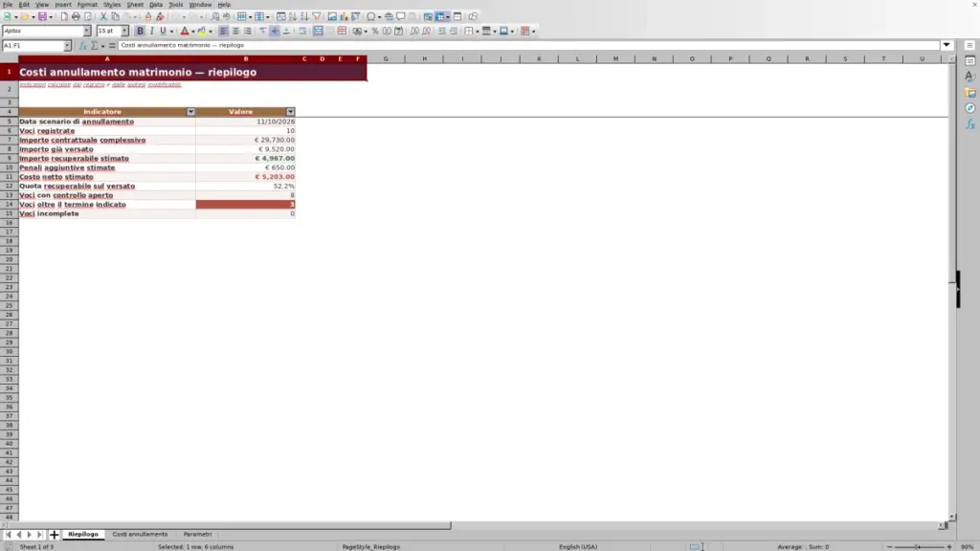Add a new sheet with the plus button
This screenshot has width=980, height=551.
54,535
